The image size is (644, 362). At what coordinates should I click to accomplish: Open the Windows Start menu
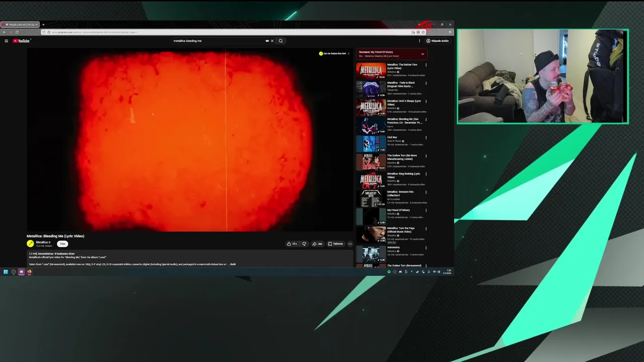(x=6, y=272)
